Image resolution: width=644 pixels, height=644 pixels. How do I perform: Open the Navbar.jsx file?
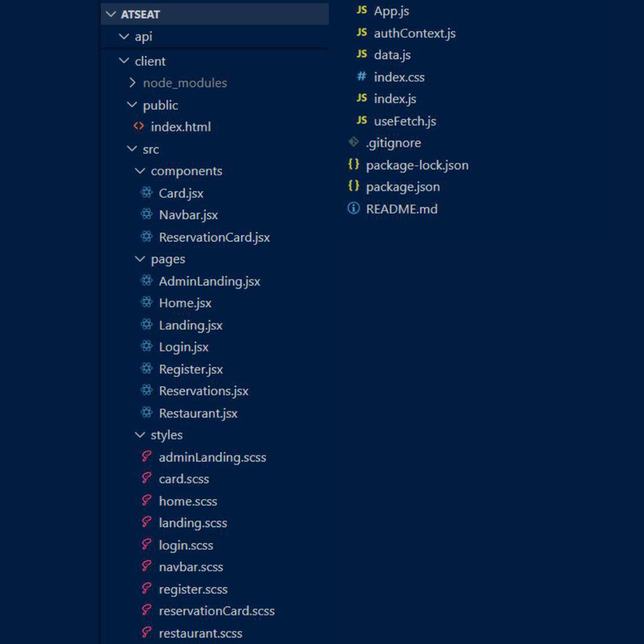pyautogui.click(x=189, y=215)
